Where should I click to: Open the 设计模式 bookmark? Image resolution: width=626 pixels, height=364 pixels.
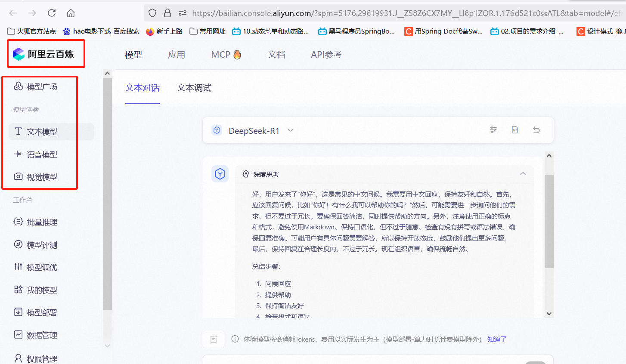tap(601, 31)
